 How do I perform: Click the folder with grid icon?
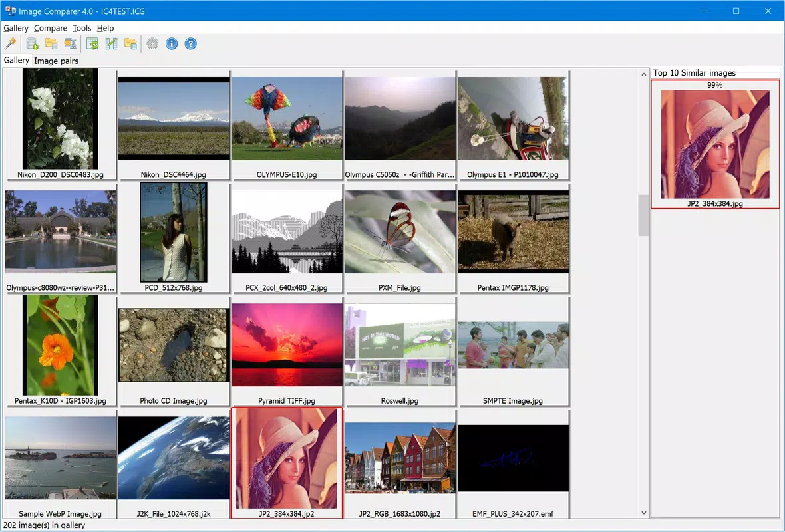pyautogui.click(x=130, y=43)
